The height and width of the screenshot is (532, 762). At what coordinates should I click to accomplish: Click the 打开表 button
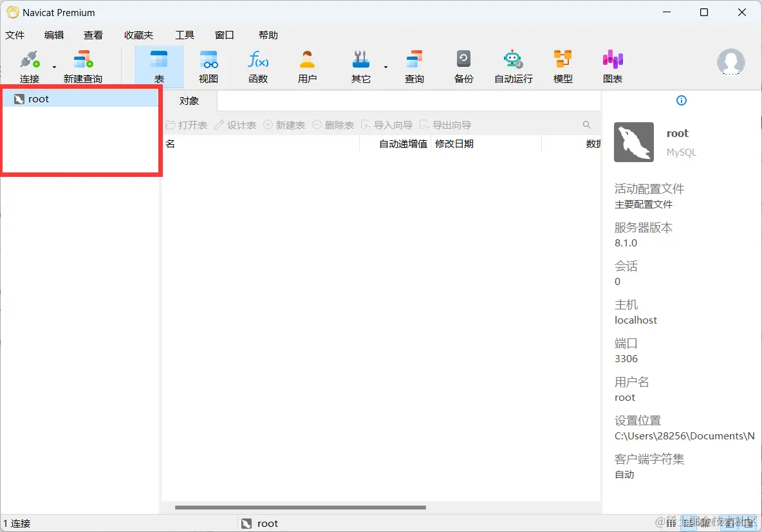click(186, 125)
